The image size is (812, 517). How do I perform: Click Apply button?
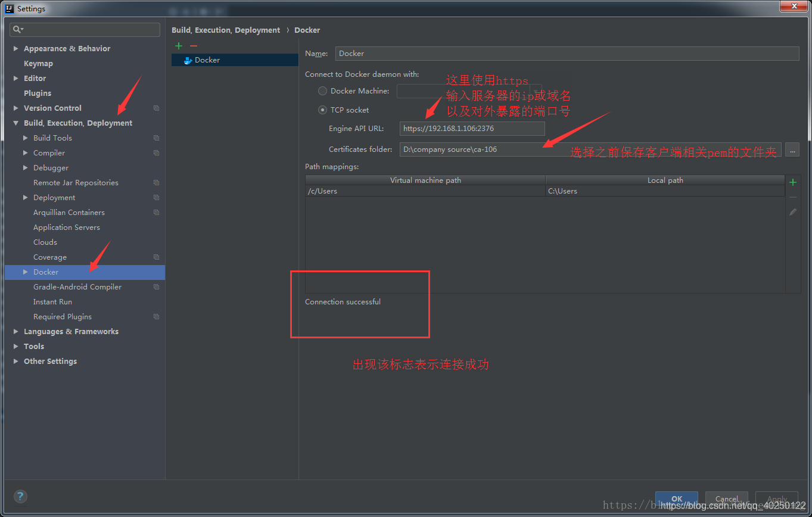[777, 499]
